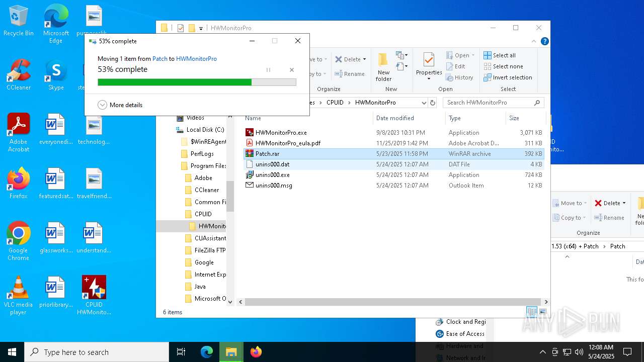
Task: Open File Explorer on taskbar
Action: pyautogui.click(x=231, y=352)
